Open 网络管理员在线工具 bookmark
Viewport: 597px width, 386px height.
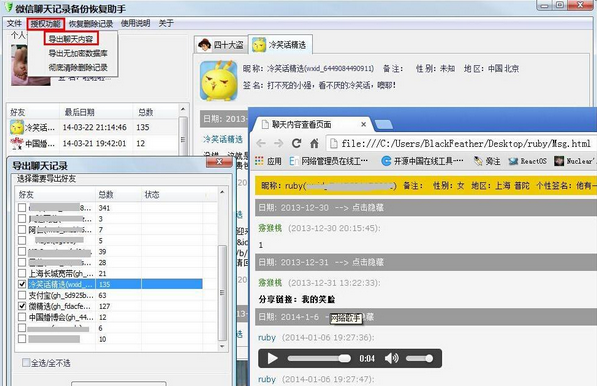pyautogui.click(x=329, y=161)
